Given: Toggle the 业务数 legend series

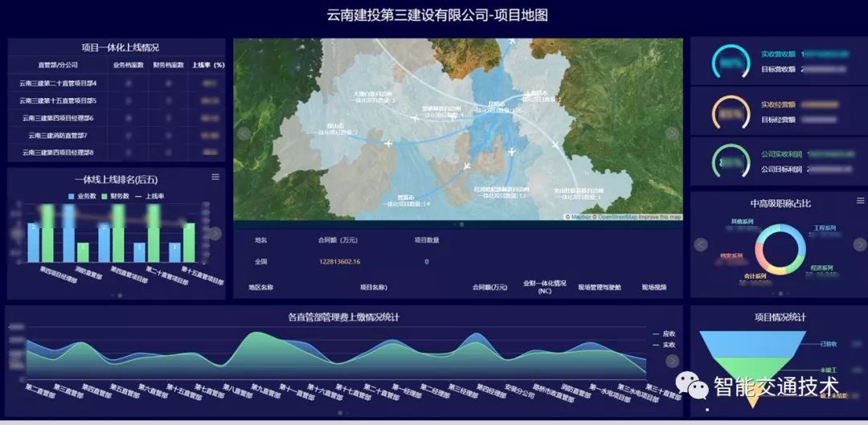Looking at the screenshot, I should (x=83, y=196).
